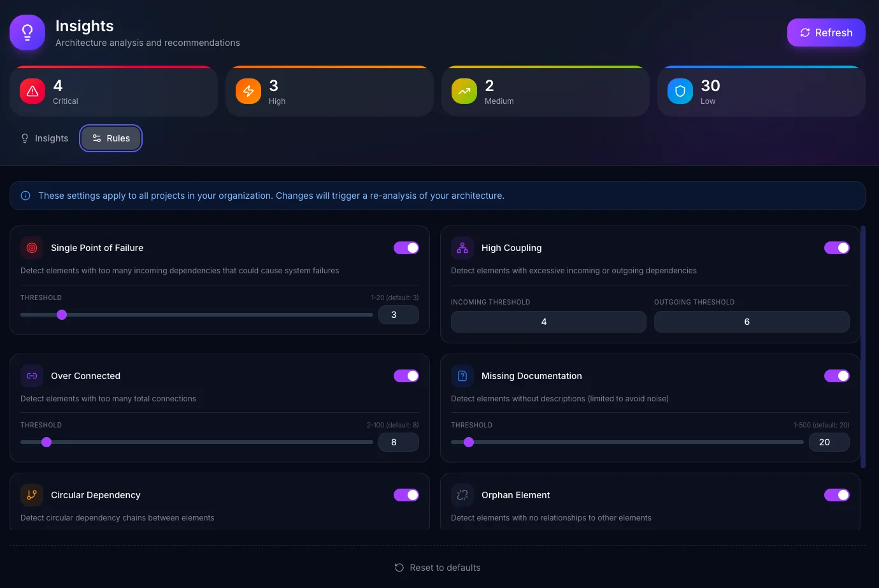Disable the Circular Dependency detection
The width and height of the screenshot is (879, 588).
406,495
